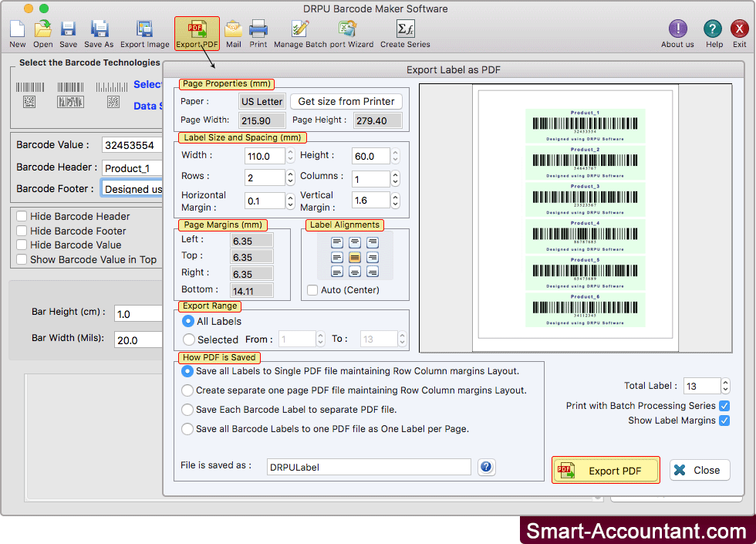Viewport: 756px width, 544px height.
Task: Launch Create Series from the toolbar
Action: click(404, 29)
